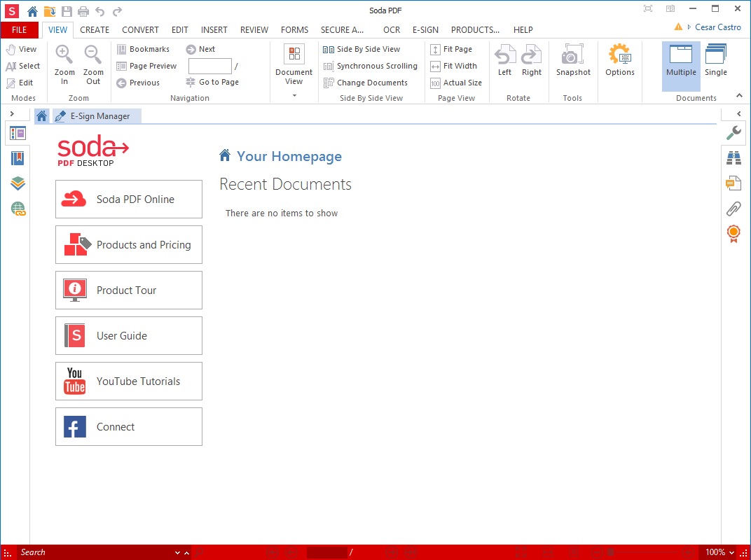Screen dimensions: 751x560
Task: Switch to the CONVERT ribbon tab
Action: 140,29
